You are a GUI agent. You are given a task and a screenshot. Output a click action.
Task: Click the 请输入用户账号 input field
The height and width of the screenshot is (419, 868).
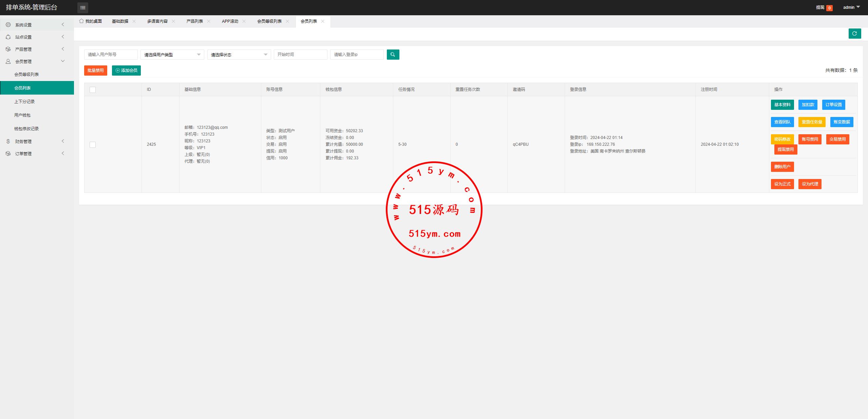coord(111,55)
